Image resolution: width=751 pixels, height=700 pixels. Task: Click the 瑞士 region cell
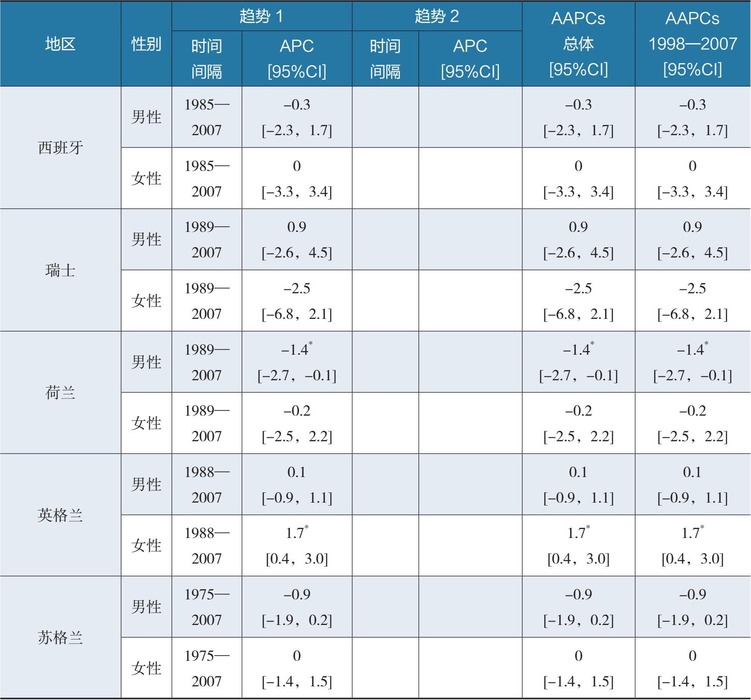(x=61, y=270)
